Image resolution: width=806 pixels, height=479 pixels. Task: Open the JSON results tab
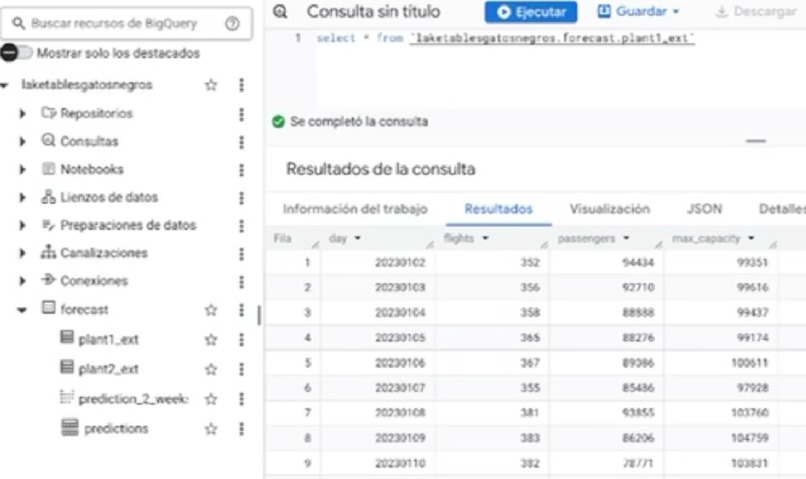(705, 209)
